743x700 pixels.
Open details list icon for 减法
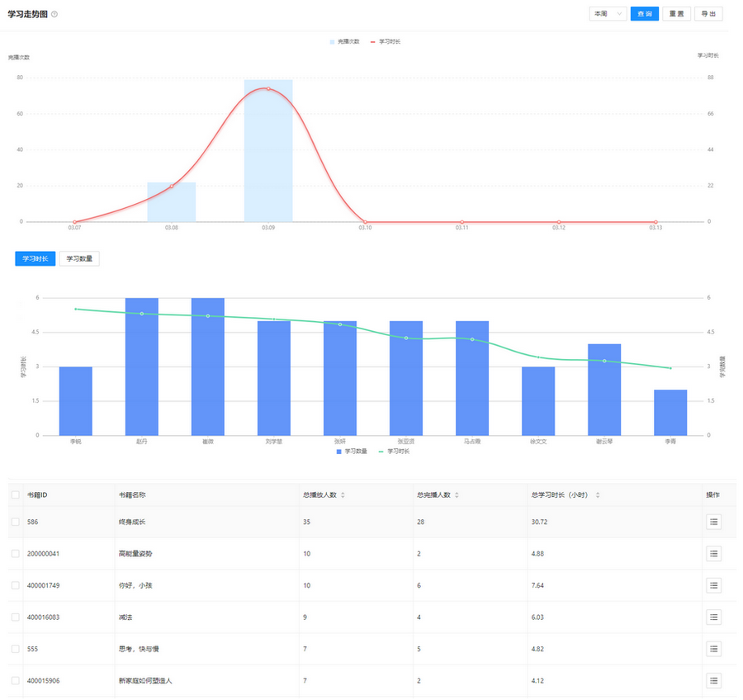click(713, 617)
